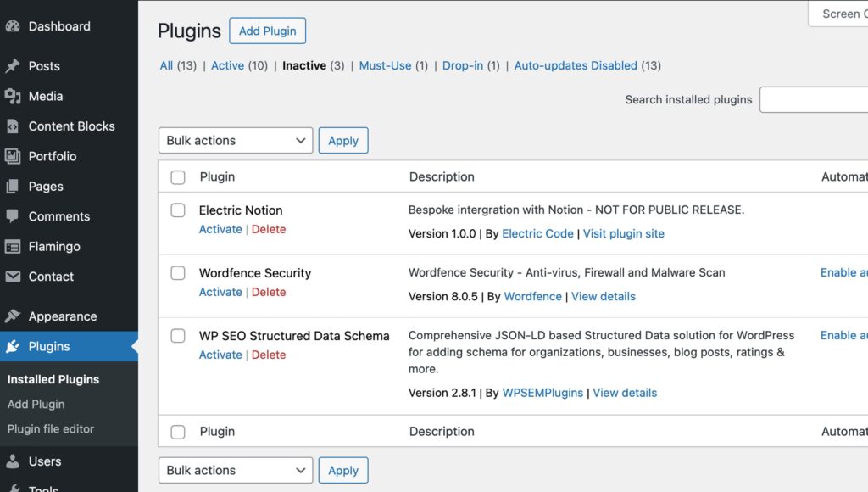Open the bottom Bulk actions dropdown

pyautogui.click(x=236, y=471)
